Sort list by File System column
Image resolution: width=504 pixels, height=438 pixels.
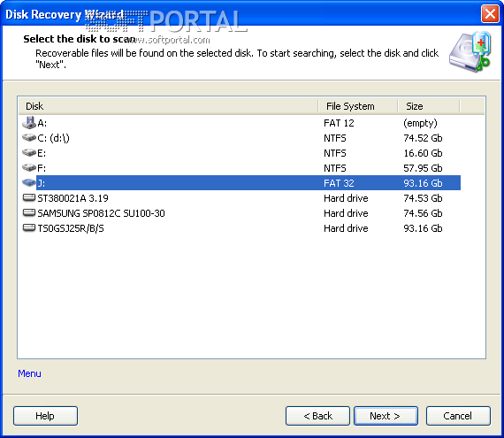point(358,106)
